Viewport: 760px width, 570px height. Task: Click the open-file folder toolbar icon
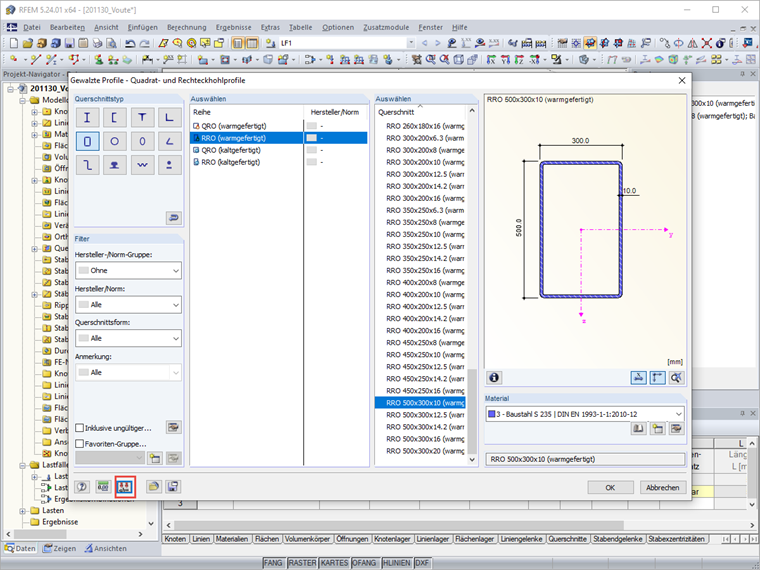click(x=28, y=43)
